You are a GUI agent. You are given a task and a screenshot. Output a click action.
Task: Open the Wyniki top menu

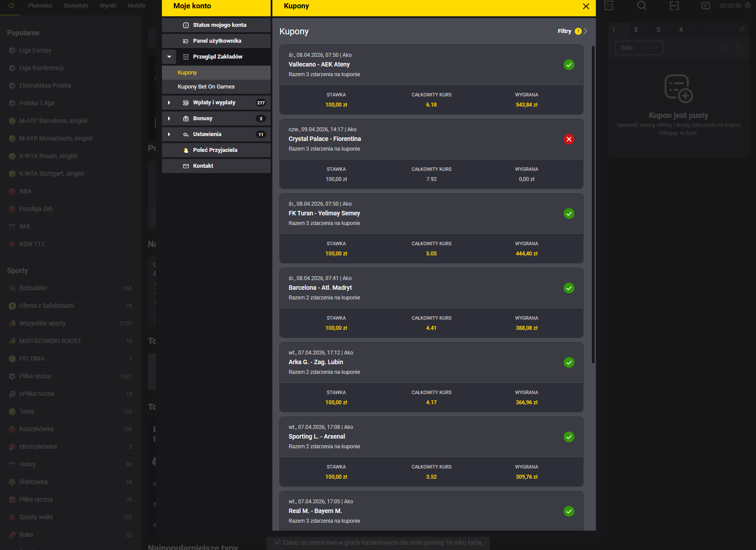tap(108, 6)
